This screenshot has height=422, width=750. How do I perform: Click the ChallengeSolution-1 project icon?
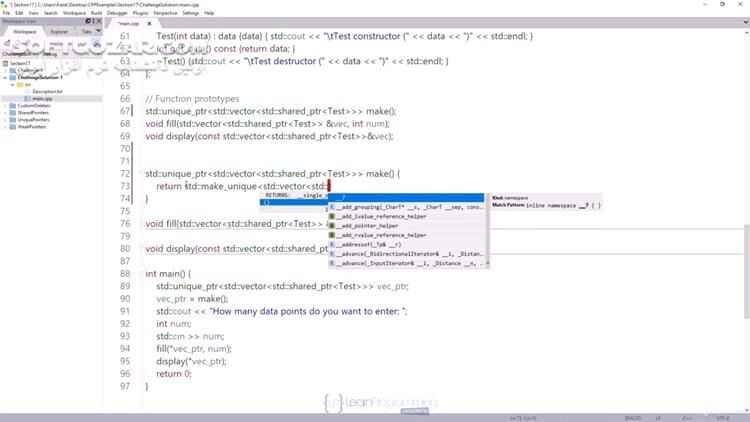[12, 77]
